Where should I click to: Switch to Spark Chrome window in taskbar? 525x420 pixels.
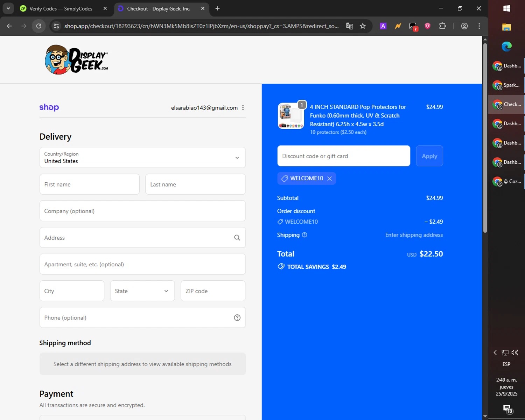tap(506, 85)
